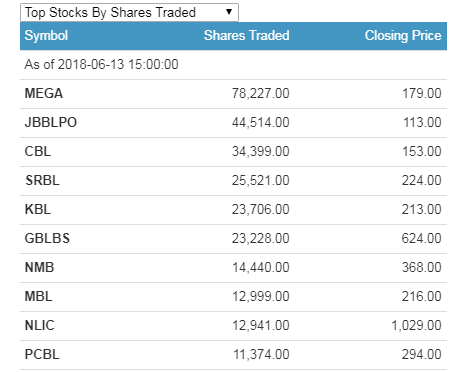The width and height of the screenshot is (451, 372).
Task: Click the Symbol column header
Action: pyautogui.click(x=46, y=36)
